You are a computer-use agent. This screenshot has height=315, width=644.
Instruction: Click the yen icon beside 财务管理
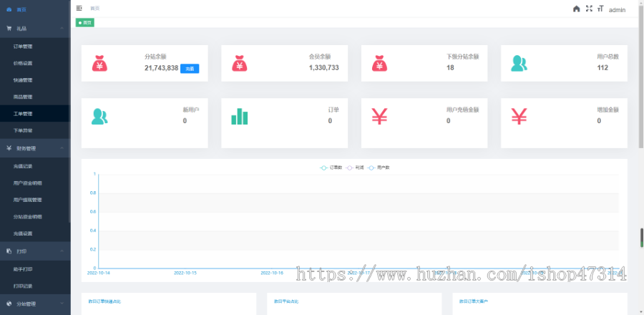click(9, 148)
